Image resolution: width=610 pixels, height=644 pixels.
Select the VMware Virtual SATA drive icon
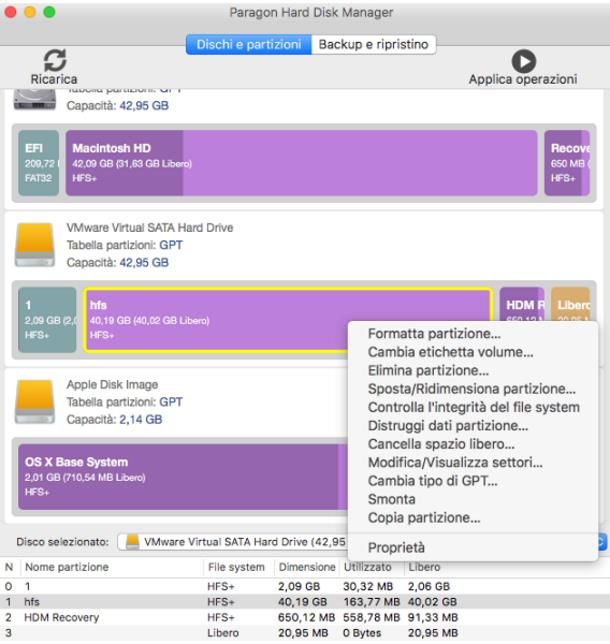[35, 245]
